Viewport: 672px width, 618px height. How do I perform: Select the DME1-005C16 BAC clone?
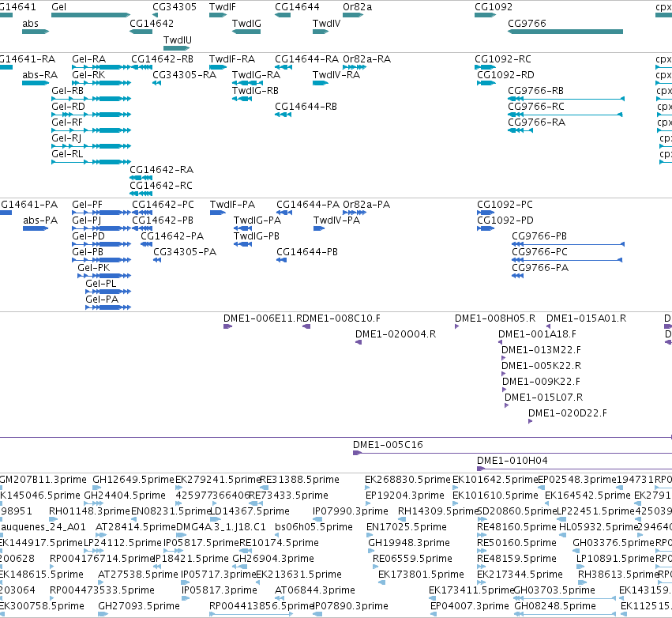coord(512,453)
